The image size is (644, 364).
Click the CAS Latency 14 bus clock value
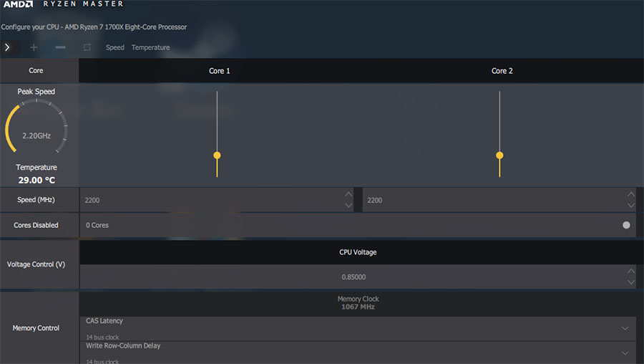tap(102, 337)
